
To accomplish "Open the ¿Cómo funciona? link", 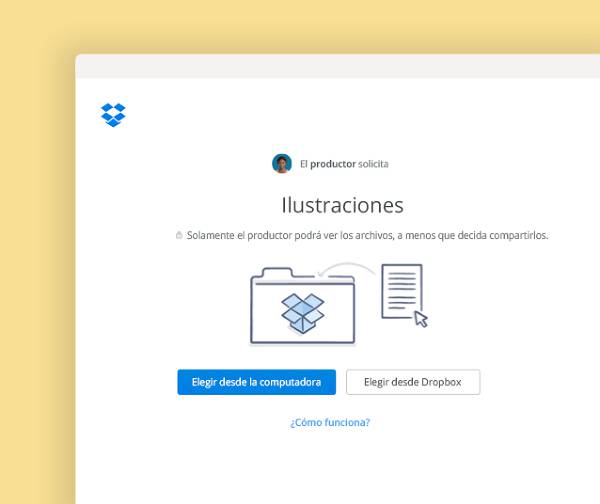I will point(330,422).
